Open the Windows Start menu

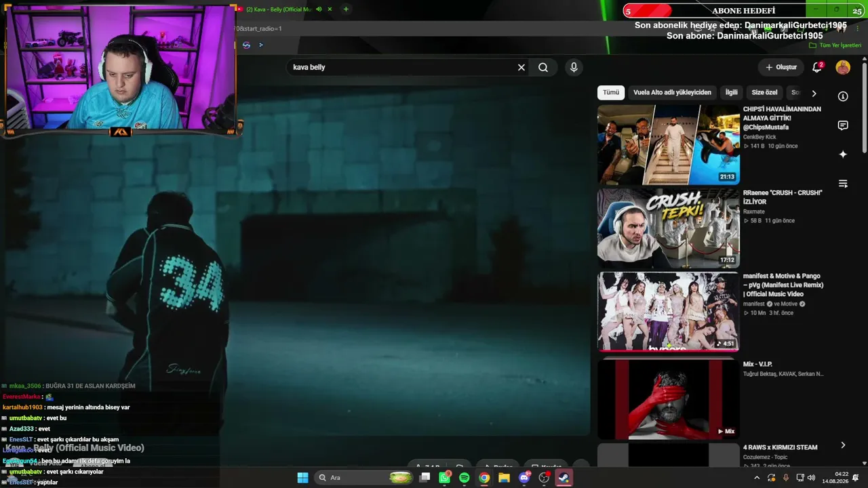(302, 478)
